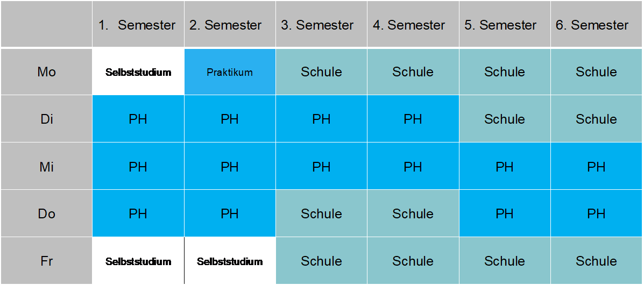
Task: Select Schule cell for Thursday, 3. Semester
Action: [x=321, y=213]
